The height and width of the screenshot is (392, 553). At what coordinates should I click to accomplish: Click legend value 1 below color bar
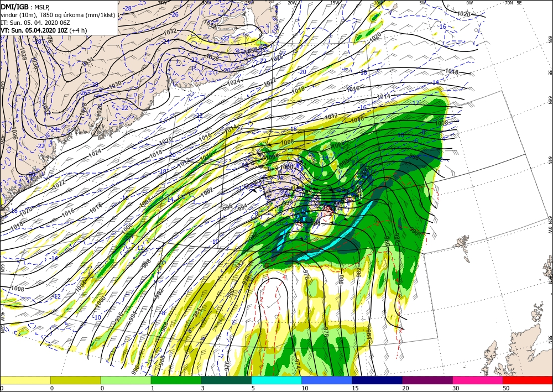(x=153, y=388)
